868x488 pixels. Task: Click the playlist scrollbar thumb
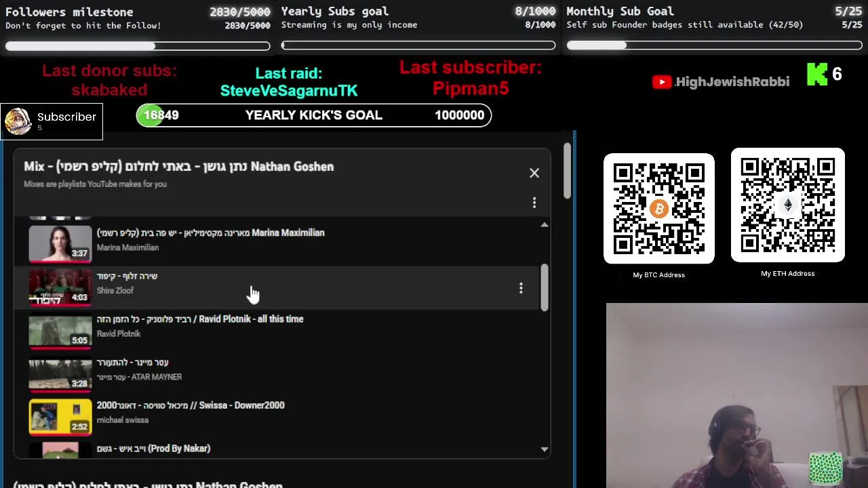(545, 287)
